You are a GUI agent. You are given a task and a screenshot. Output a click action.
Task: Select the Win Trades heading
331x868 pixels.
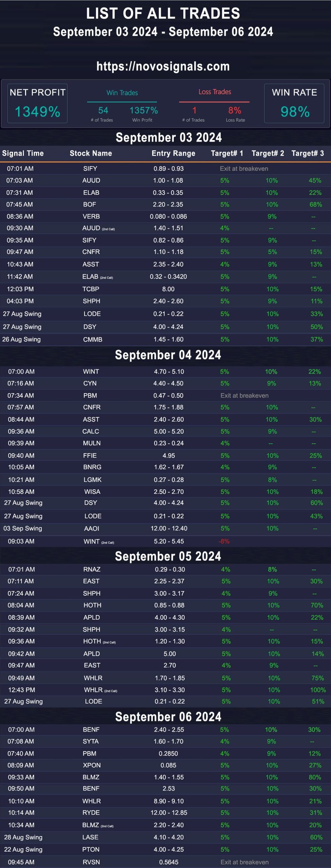(122, 93)
